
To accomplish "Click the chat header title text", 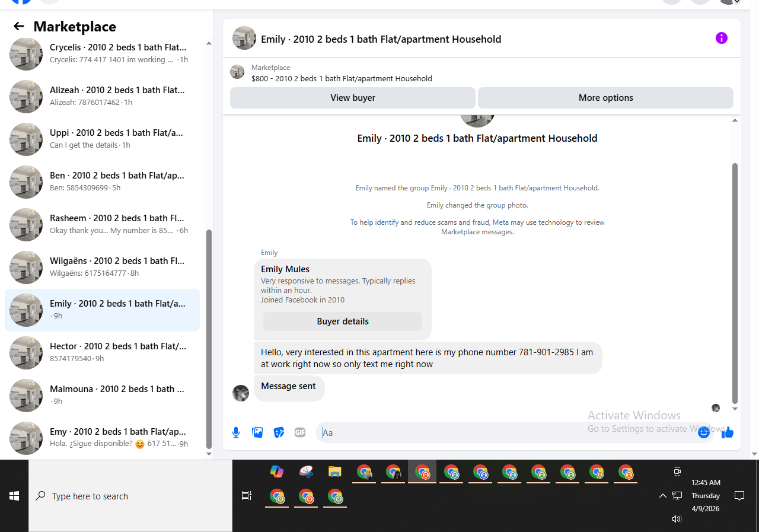I will point(381,39).
